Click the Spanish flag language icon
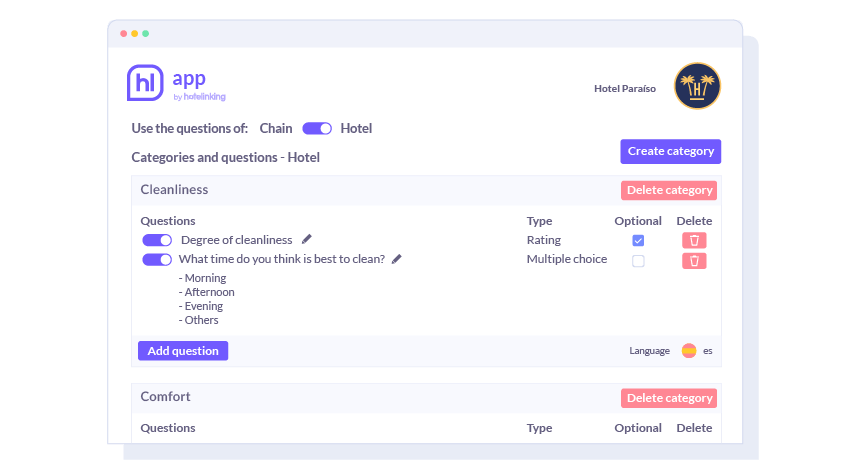This screenshot has width=850, height=468. click(689, 351)
